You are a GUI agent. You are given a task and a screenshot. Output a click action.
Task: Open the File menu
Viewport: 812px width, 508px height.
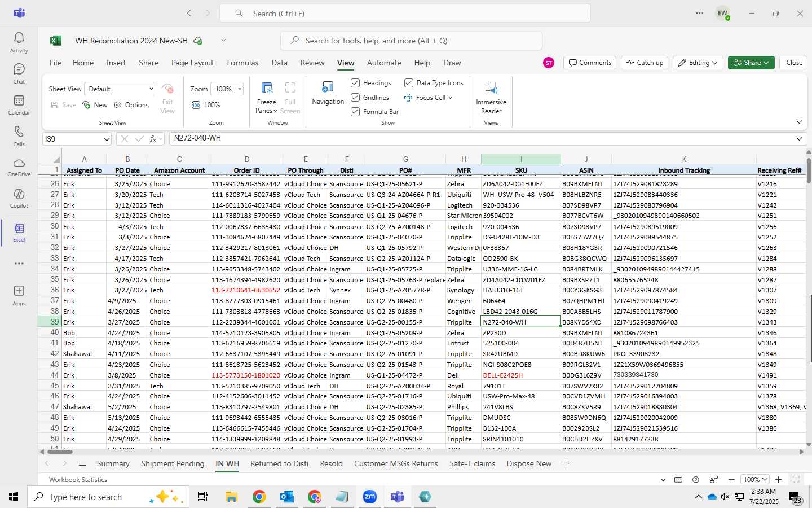55,63
